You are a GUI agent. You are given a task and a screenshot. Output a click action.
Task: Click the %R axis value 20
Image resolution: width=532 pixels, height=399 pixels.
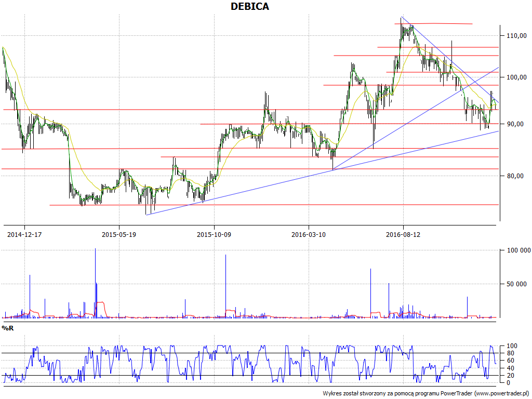(510, 376)
